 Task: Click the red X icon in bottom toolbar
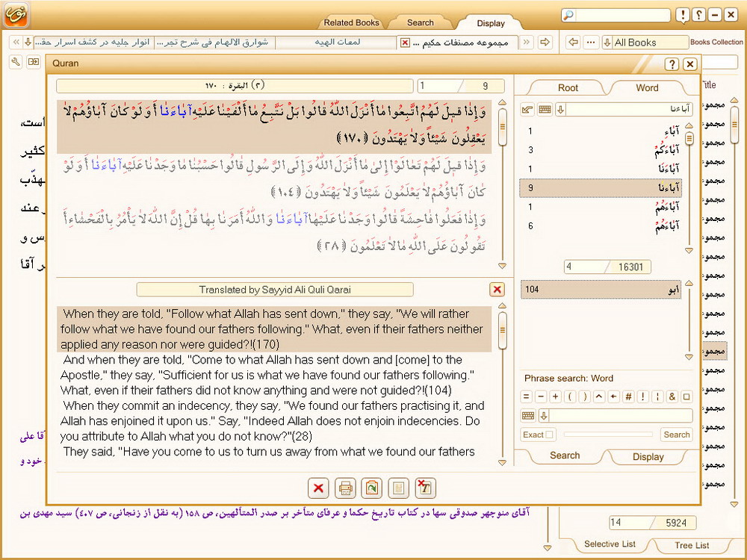coord(318,488)
